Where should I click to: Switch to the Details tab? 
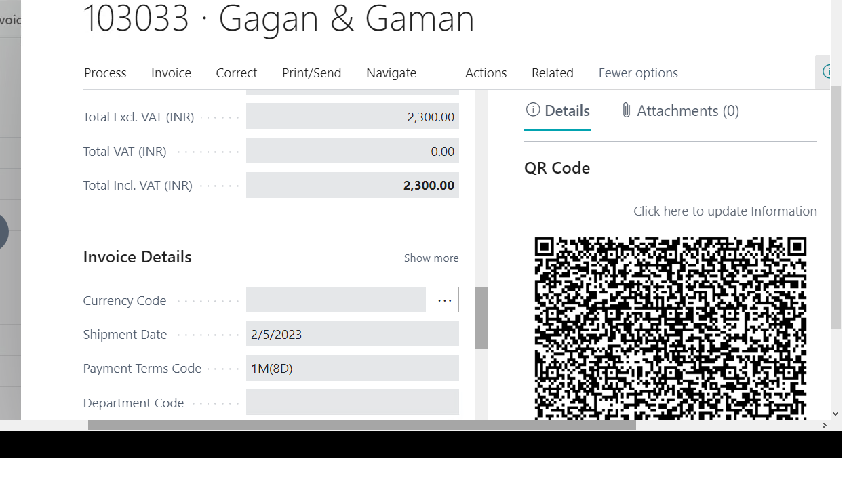point(557,110)
